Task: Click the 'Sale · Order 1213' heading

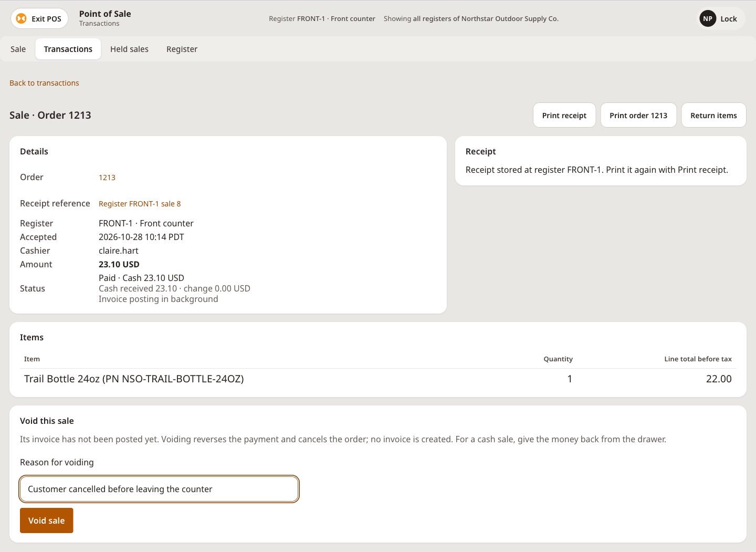Action: pos(50,115)
